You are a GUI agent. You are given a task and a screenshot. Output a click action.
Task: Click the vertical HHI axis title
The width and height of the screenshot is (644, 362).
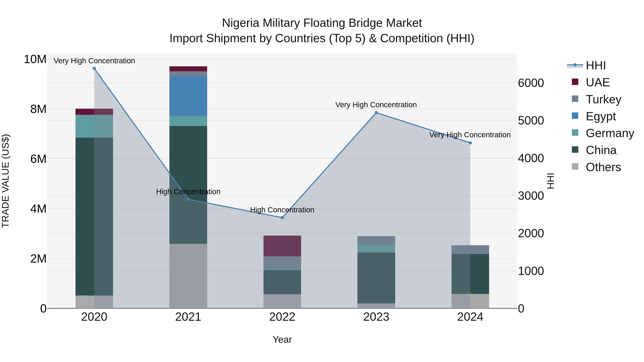(551, 181)
